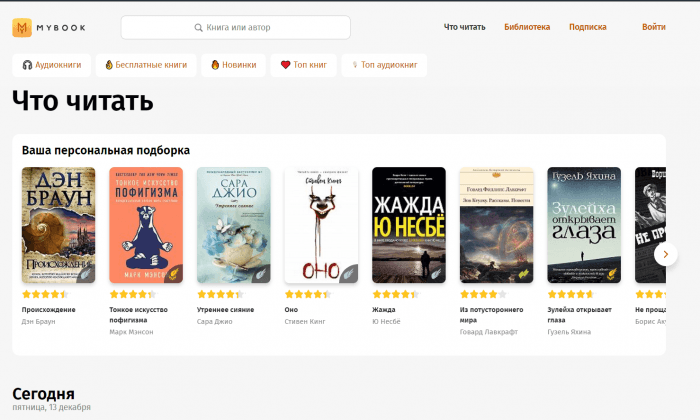Open the "Жажда" title link
This screenshot has width=700, height=420.
point(384,310)
